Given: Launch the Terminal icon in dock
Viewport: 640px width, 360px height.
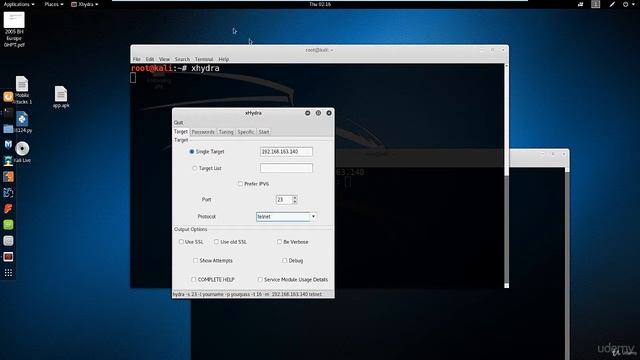Looking at the screenshot, I should click(x=8, y=113).
